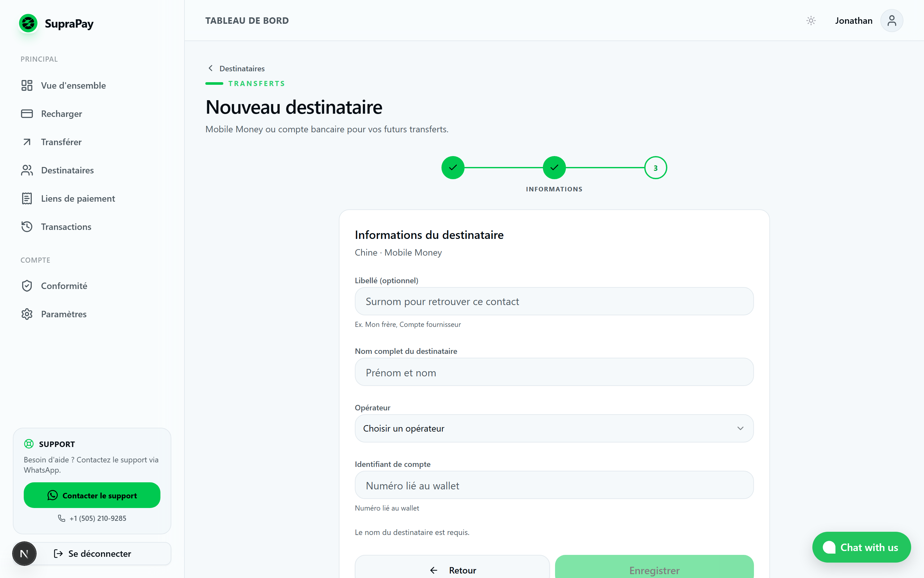Click the first completed step checkmark
The image size is (924, 578).
pyautogui.click(x=453, y=167)
